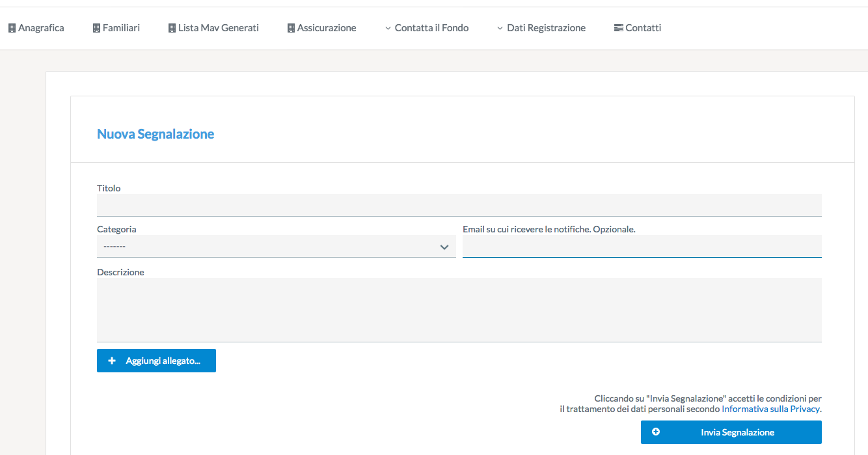Open the Dati Registrazione menu
The image size is (868, 455).
[546, 28]
